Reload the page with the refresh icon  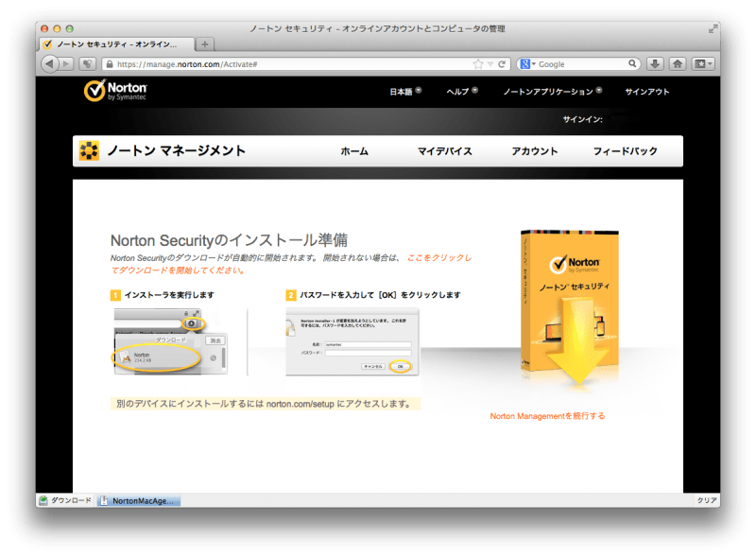tap(502, 64)
